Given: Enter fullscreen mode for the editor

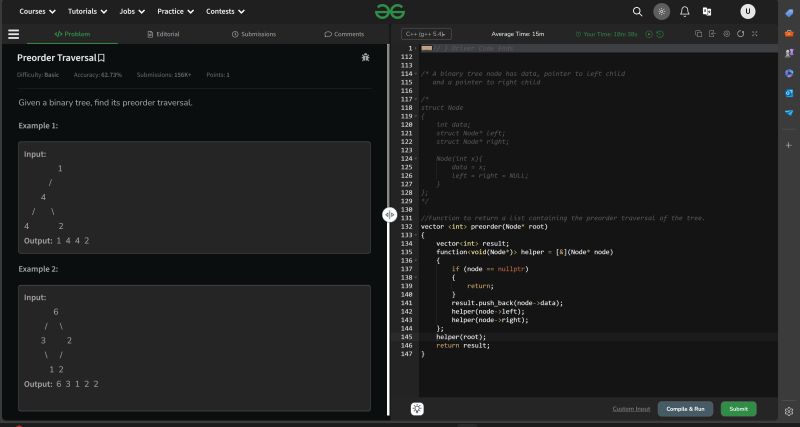Looking at the screenshot, I should click(753, 34).
